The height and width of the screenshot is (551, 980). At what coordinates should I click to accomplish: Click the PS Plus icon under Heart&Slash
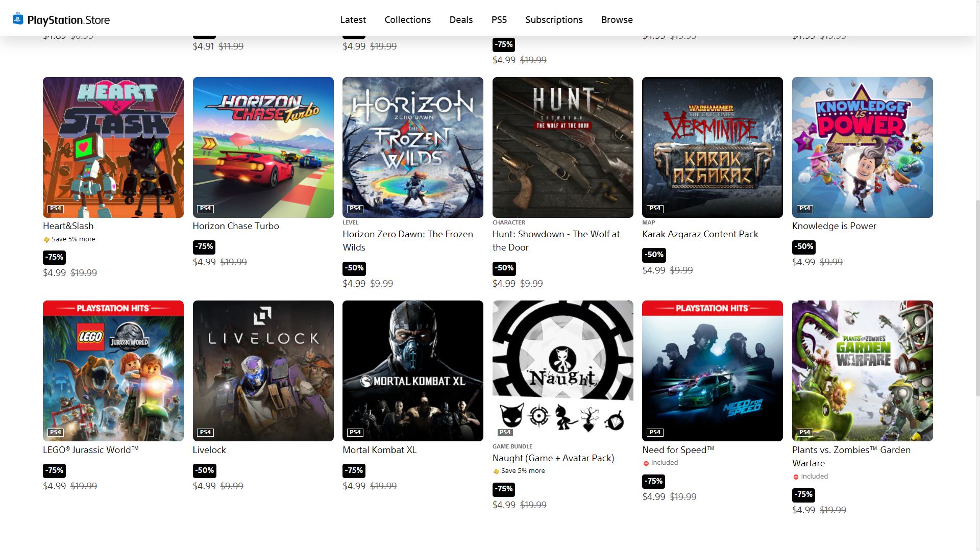click(46, 239)
